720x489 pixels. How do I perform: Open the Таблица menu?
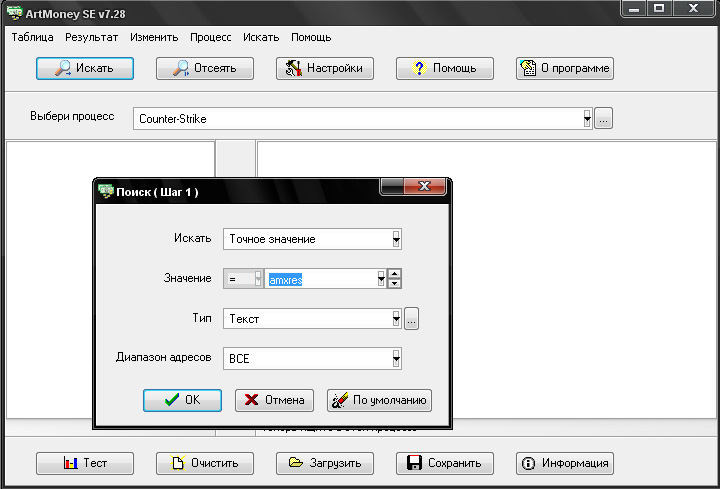click(32, 37)
